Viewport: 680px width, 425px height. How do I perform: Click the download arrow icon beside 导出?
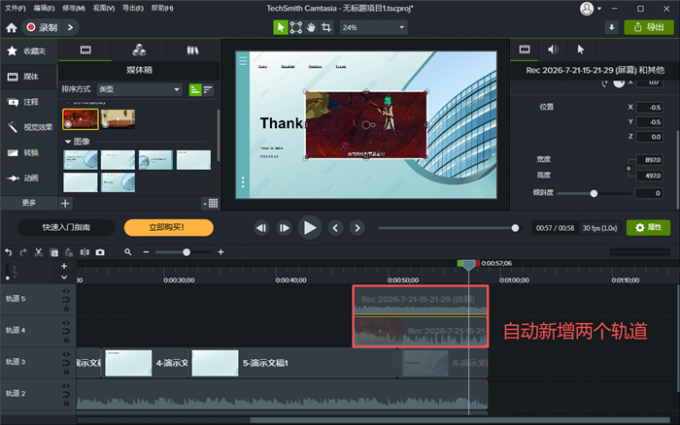point(611,27)
